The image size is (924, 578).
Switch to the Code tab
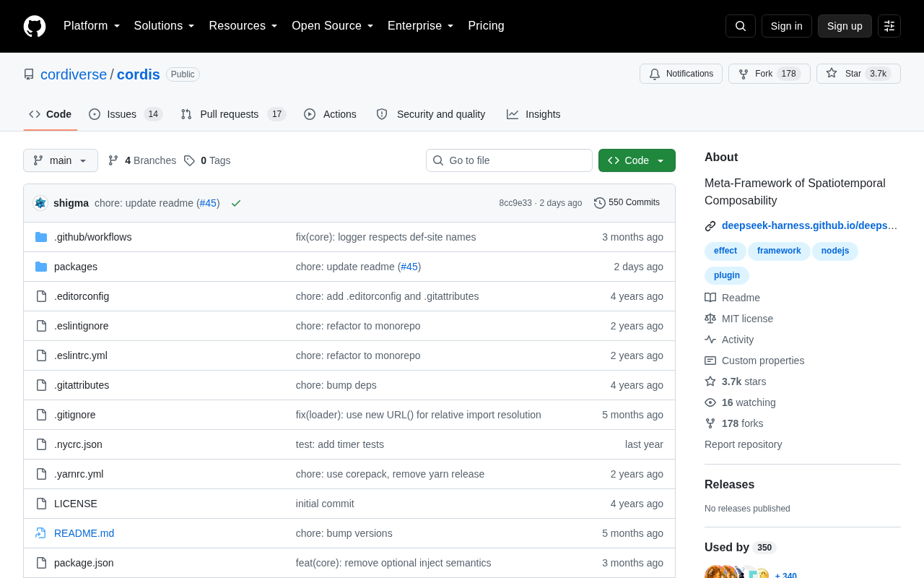51,114
